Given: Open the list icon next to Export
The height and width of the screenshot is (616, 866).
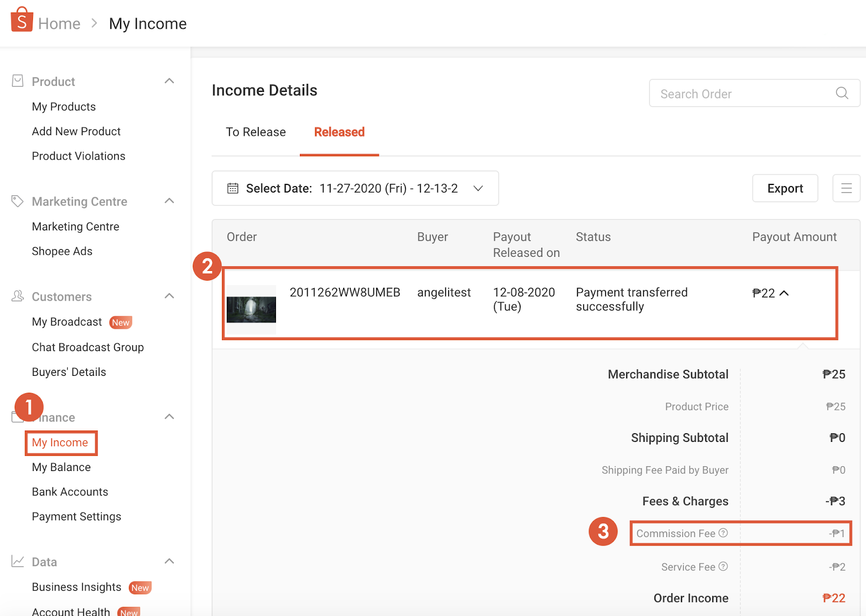Looking at the screenshot, I should pyautogui.click(x=846, y=188).
